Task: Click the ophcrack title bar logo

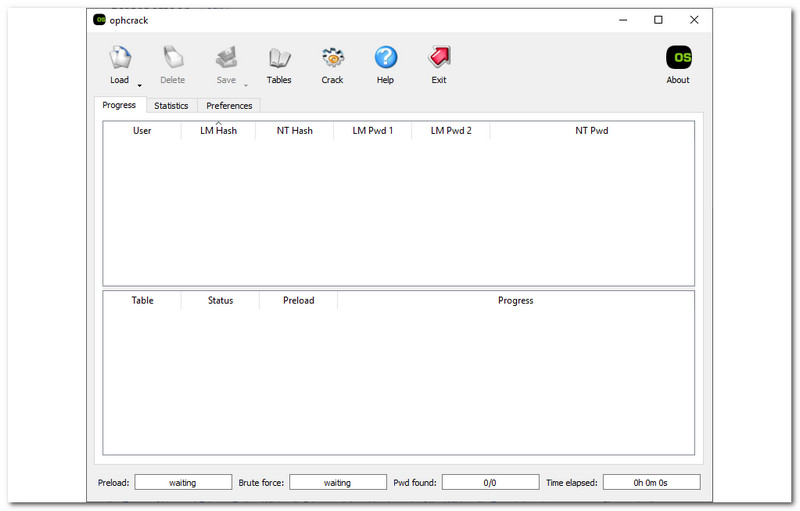Action: [x=99, y=20]
